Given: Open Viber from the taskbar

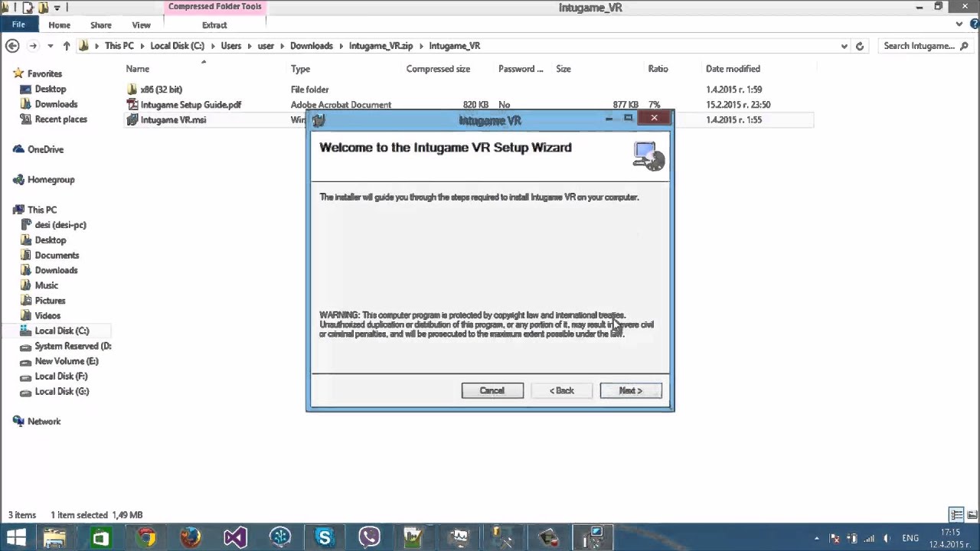Looking at the screenshot, I should [x=369, y=538].
